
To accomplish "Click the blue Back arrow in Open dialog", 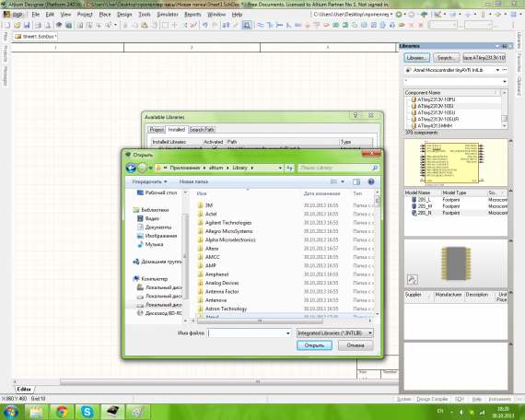I will 131,168.
